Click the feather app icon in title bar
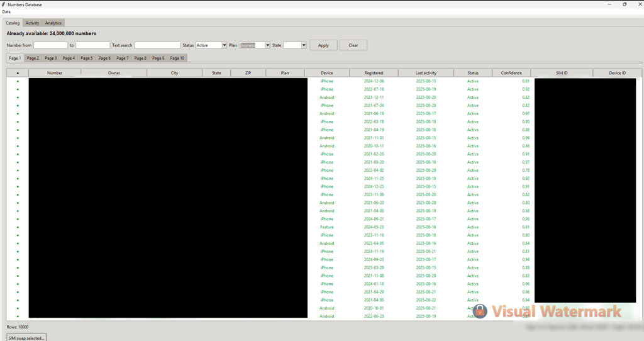Viewport: 644px width, 341px height. (4, 4)
